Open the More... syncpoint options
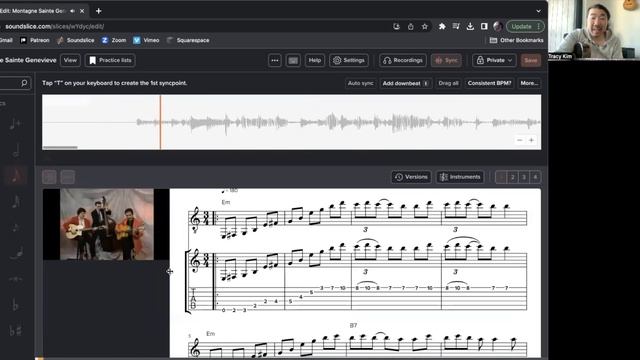Screen dimensions: 640x360 pos(529,83)
